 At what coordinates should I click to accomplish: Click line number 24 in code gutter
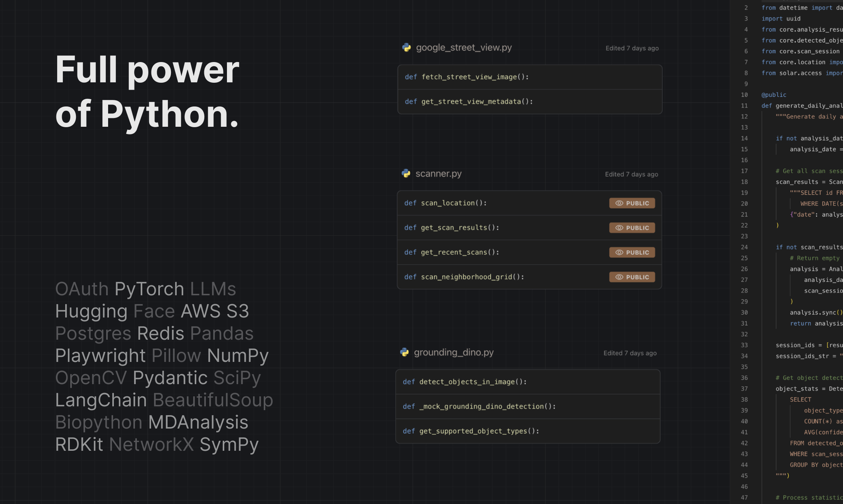(744, 247)
